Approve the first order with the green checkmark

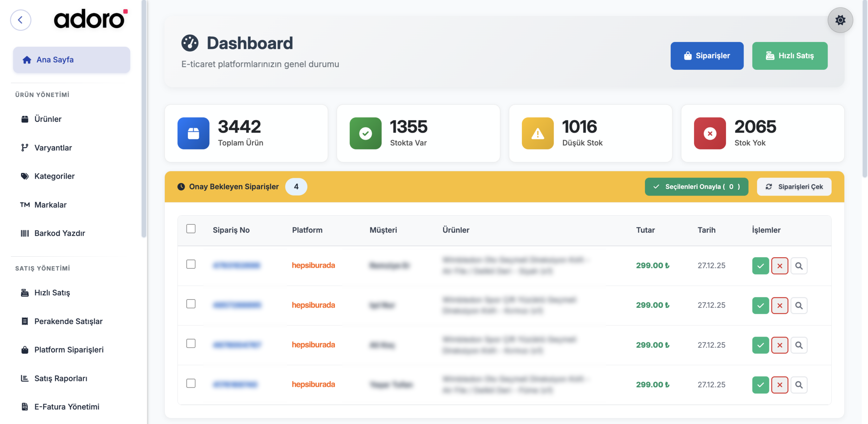pyautogui.click(x=760, y=266)
